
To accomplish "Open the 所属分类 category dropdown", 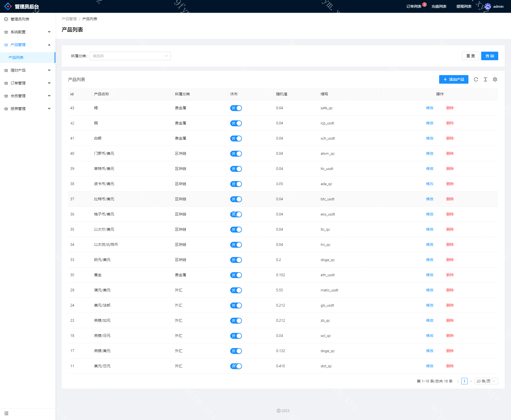I will click(130, 56).
